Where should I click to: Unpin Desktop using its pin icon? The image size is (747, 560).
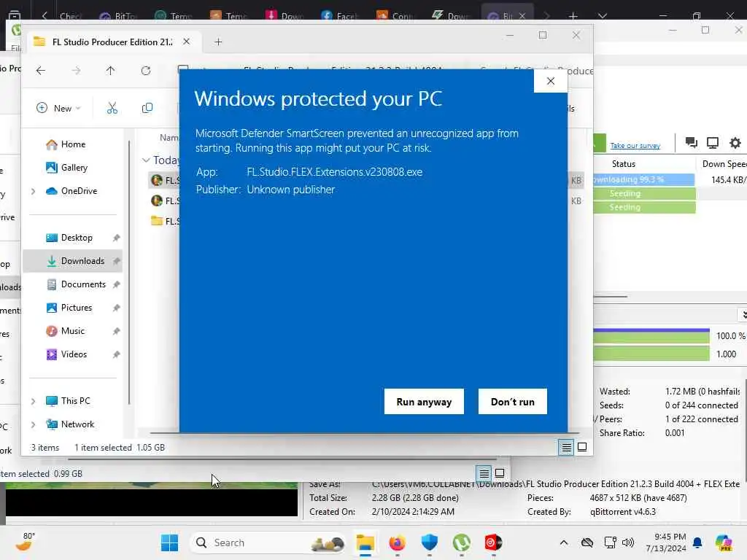[116, 238]
